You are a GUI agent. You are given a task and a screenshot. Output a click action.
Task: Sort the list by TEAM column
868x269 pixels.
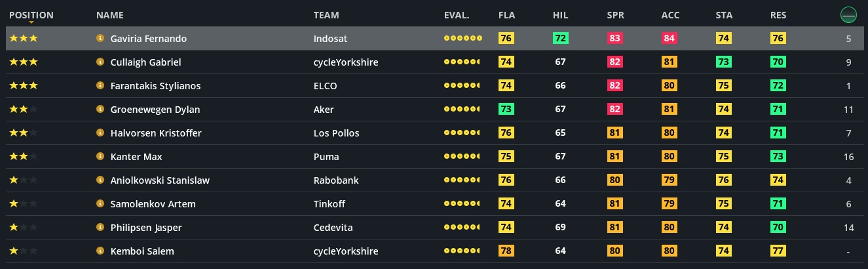click(x=326, y=15)
